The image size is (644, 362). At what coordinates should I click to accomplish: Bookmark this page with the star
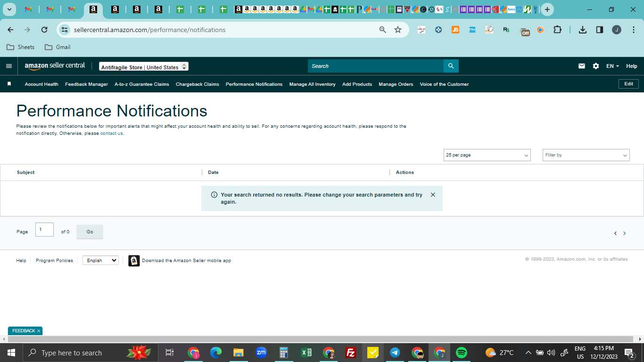398,30
